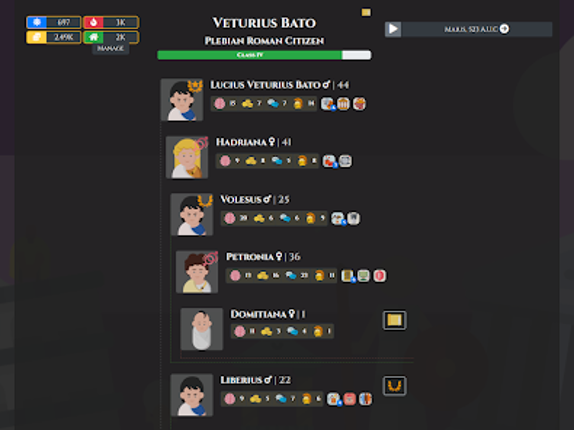
Task: Click the laurel wreath button beside Liberius
Action: 395,386
